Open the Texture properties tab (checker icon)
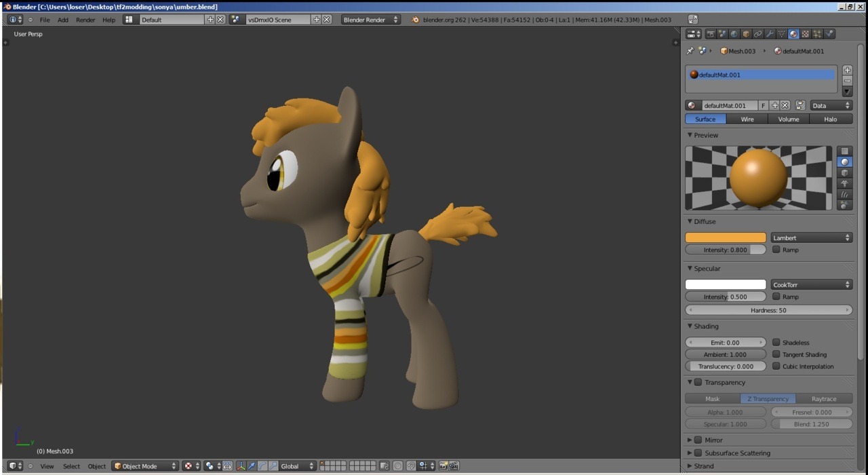The image size is (868, 475). pos(805,34)
